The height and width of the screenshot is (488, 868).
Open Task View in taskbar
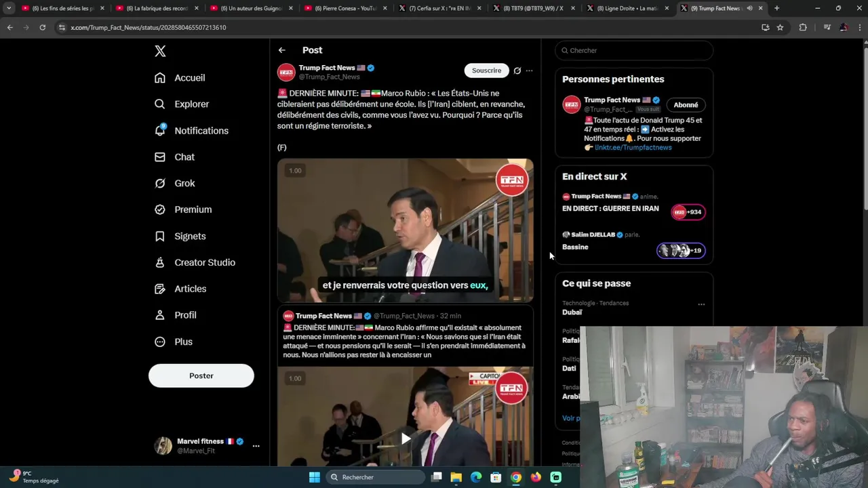437,477
